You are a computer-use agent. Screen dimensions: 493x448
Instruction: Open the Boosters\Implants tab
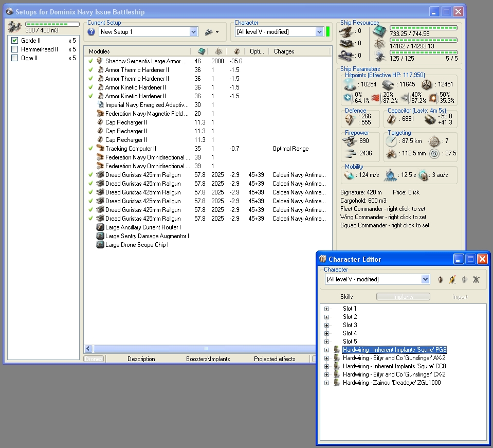point(208,359)
